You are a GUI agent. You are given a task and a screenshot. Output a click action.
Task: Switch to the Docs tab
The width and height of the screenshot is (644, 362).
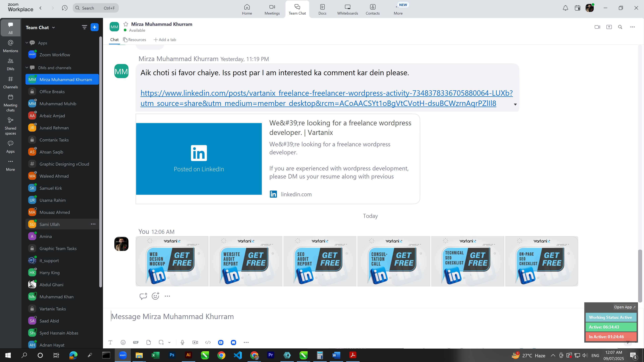pyautogui.click(x=322, y=10)
